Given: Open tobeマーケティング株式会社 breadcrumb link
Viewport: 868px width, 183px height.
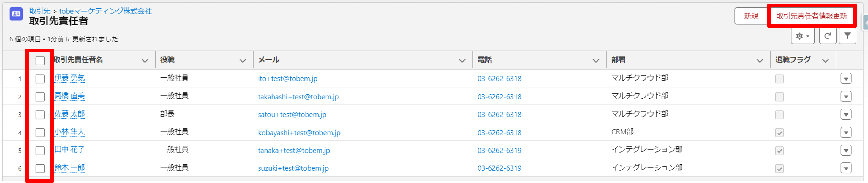Looking at the screenshot, I should click(105, 11).
